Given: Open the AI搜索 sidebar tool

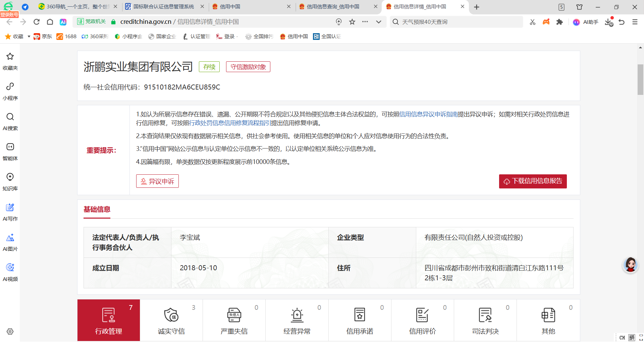Looking at the screenshot, I should pyautogui.click(x=10, y=121).
